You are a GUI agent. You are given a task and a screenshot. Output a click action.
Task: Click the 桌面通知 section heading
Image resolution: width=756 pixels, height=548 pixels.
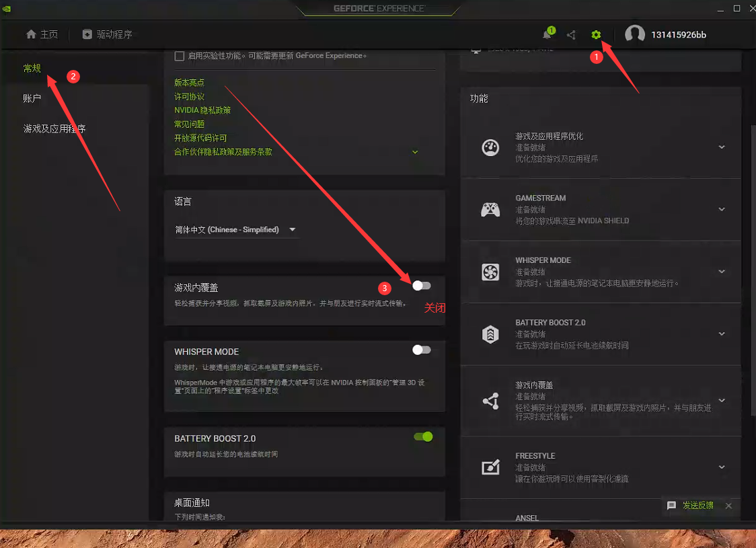pyautogui.click(x=192, y=503)
